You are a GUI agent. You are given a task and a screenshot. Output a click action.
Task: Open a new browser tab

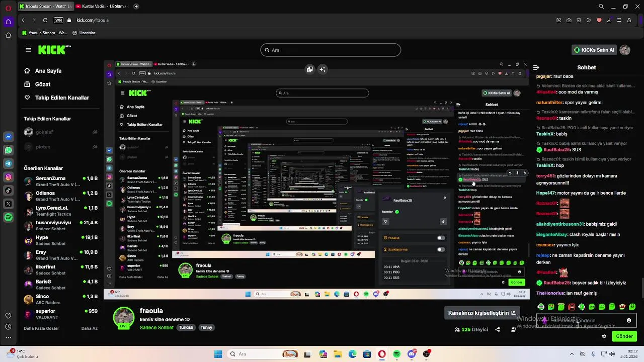pos(136,7)
